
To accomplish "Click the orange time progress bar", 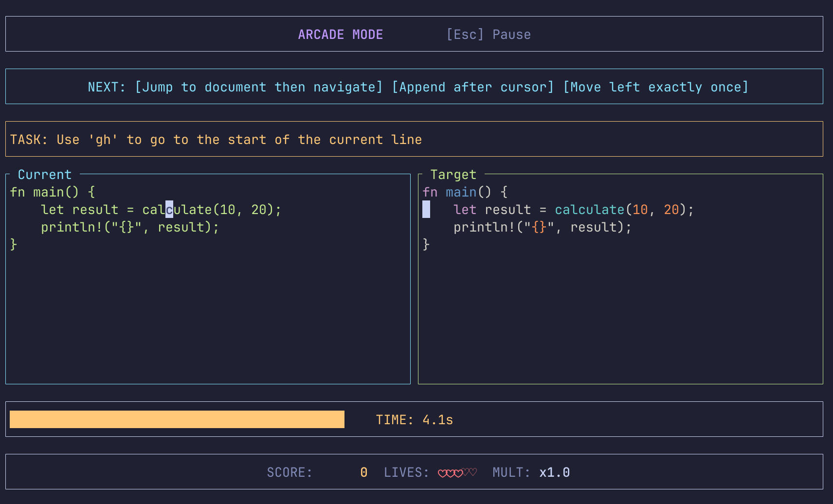I will (x=177, y=419).
